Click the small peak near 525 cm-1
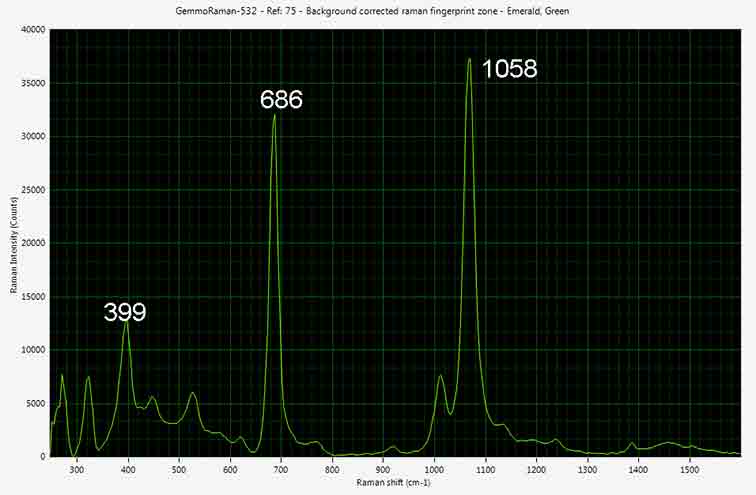This screenshot has width=756, height=495. click(193, 393)
